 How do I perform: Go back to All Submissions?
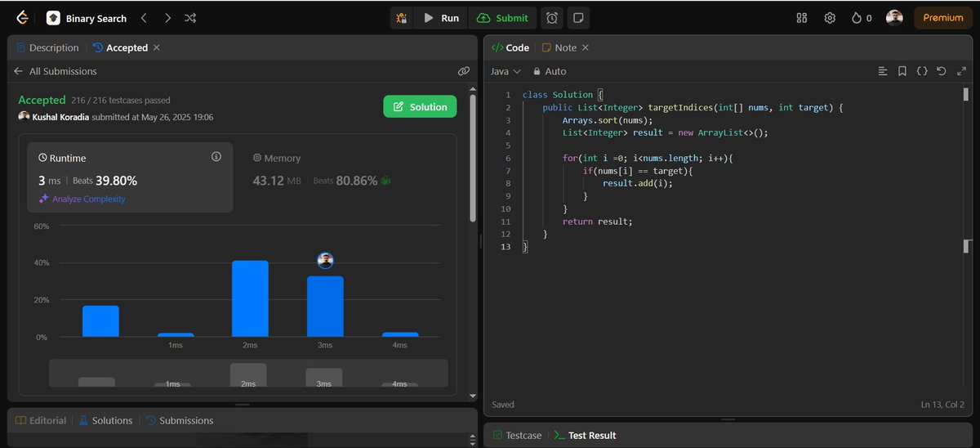[55, 71]
